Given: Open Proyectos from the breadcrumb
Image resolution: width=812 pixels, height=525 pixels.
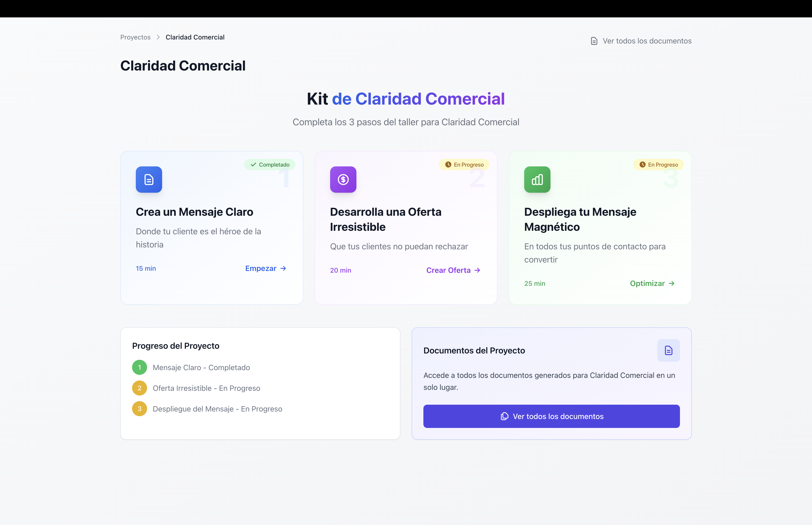Looking at the screenshot, I should point(135,37).
